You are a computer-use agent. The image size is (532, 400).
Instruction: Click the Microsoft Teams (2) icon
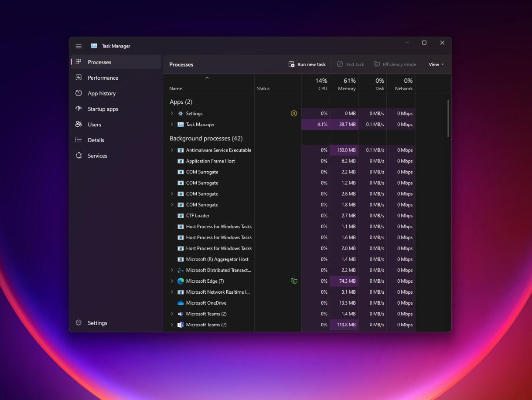181,314
